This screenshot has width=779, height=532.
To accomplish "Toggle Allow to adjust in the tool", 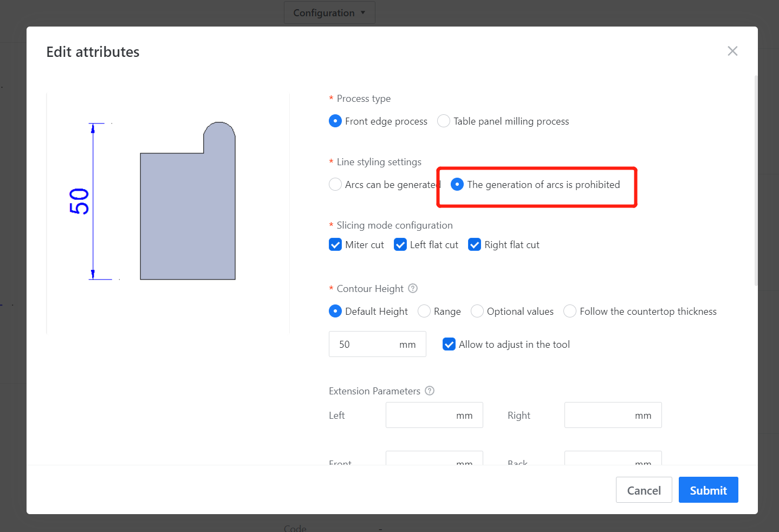I will pyautogui.click(x=449, y=344).
